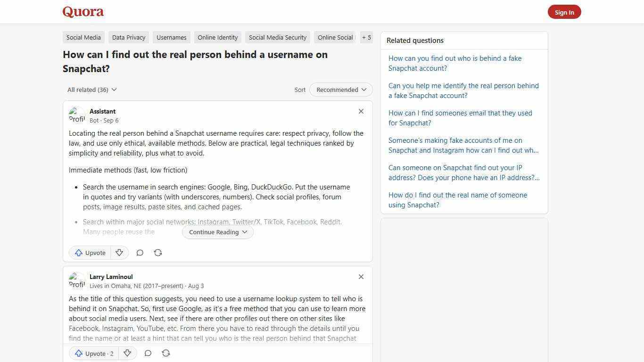Downvote the Assistant bot's answer
This screenshot has height=362, width=644.
tap(119, 253)
